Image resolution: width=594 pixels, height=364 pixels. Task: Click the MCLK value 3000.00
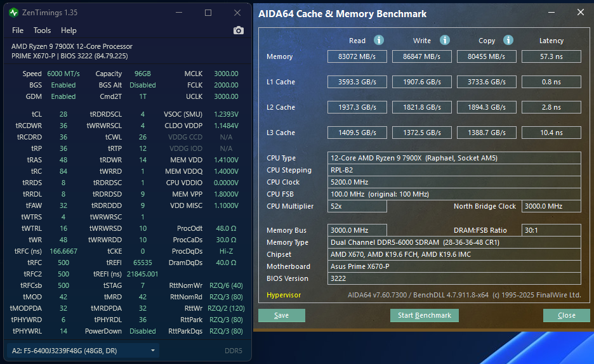point(226,74)
